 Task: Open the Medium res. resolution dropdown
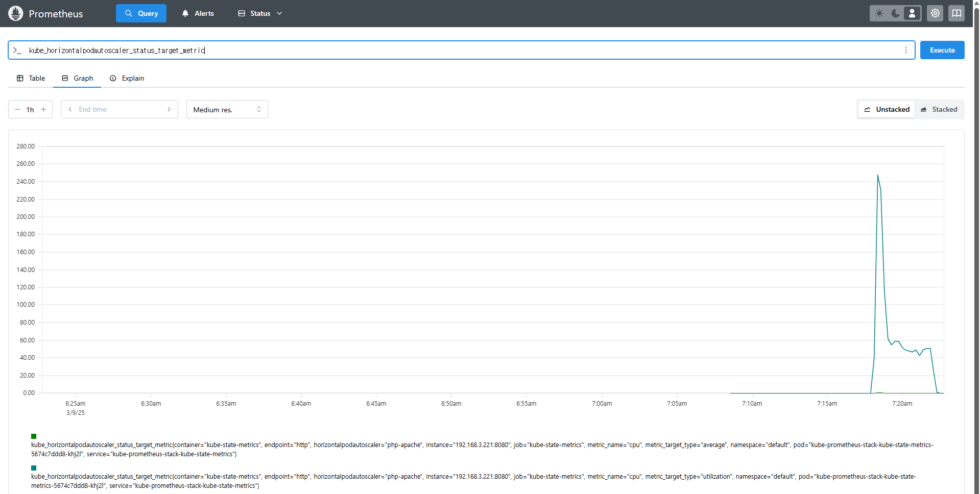227,109
